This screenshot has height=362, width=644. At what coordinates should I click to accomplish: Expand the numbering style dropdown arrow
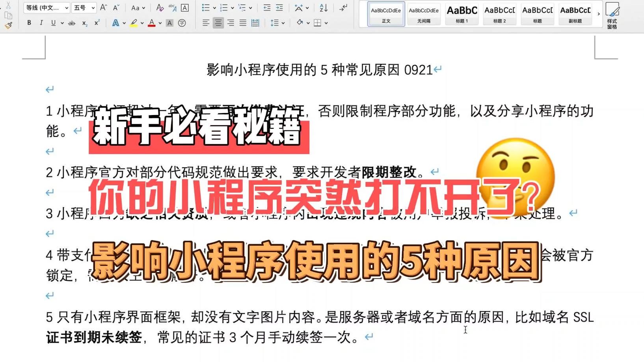tap(233, 8)
